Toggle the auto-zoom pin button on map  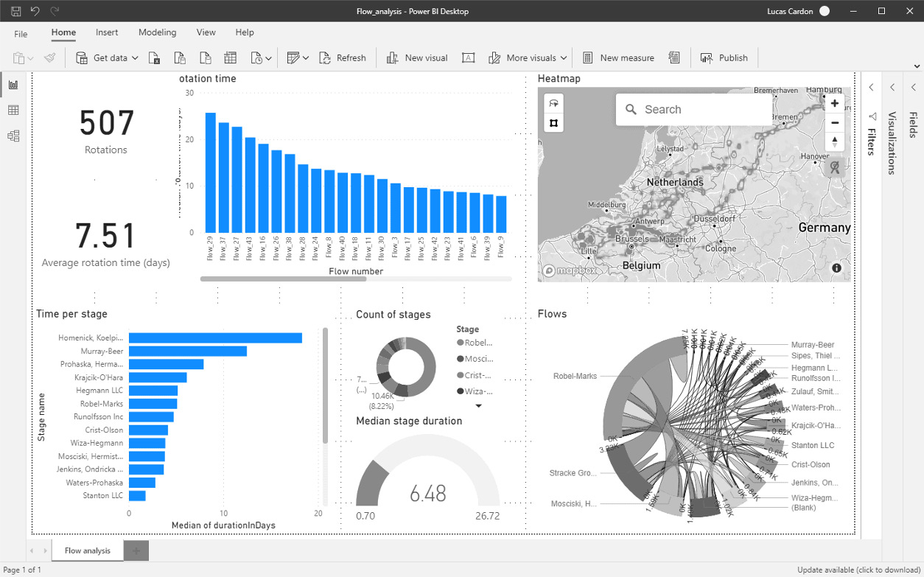pos(834,168)
